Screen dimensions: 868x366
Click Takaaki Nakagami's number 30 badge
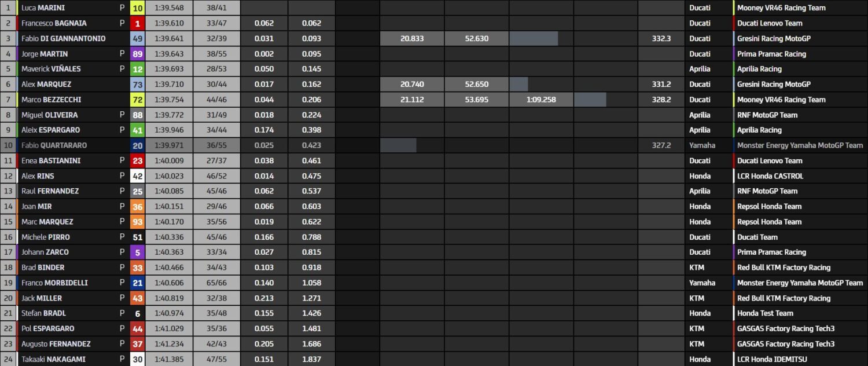click(138, 359)
